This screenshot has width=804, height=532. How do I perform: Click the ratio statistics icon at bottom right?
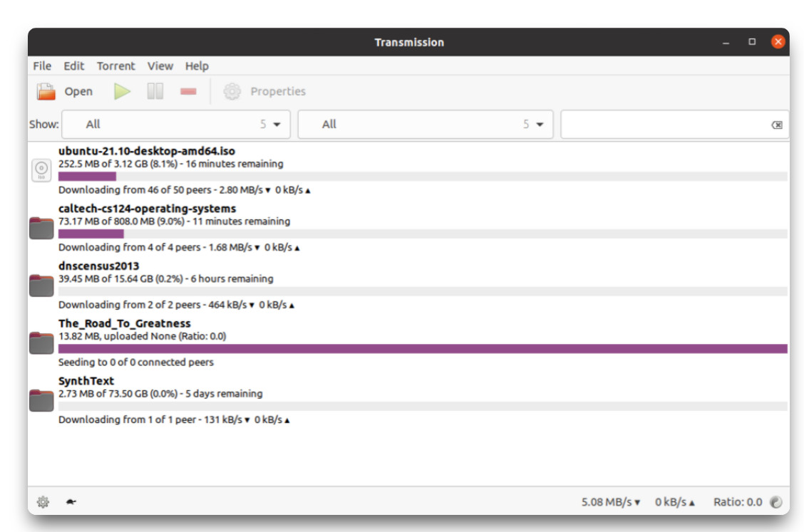pos(776,502)
